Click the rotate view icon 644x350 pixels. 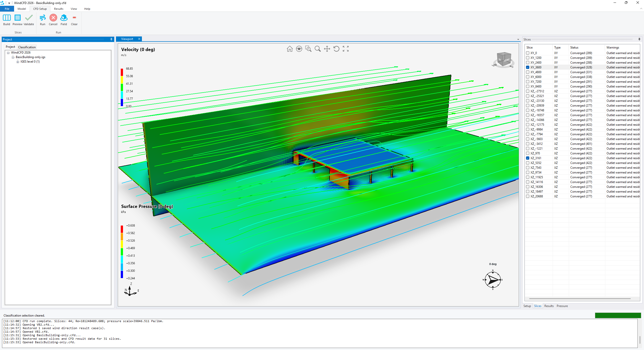pyautogui.click(x=336, y=49)
